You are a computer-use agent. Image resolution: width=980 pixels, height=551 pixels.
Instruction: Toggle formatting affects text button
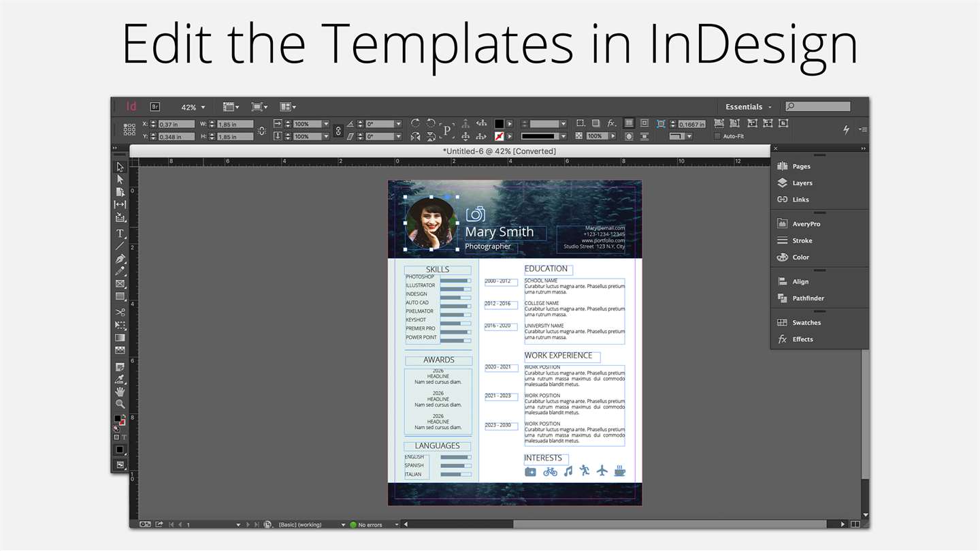pyautogui.click(x=124, y=437)
